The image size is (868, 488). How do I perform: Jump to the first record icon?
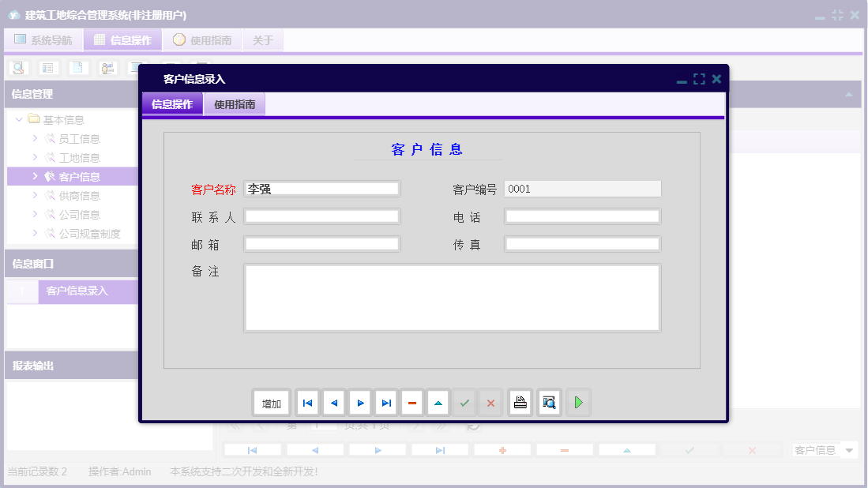click(307, 402)
